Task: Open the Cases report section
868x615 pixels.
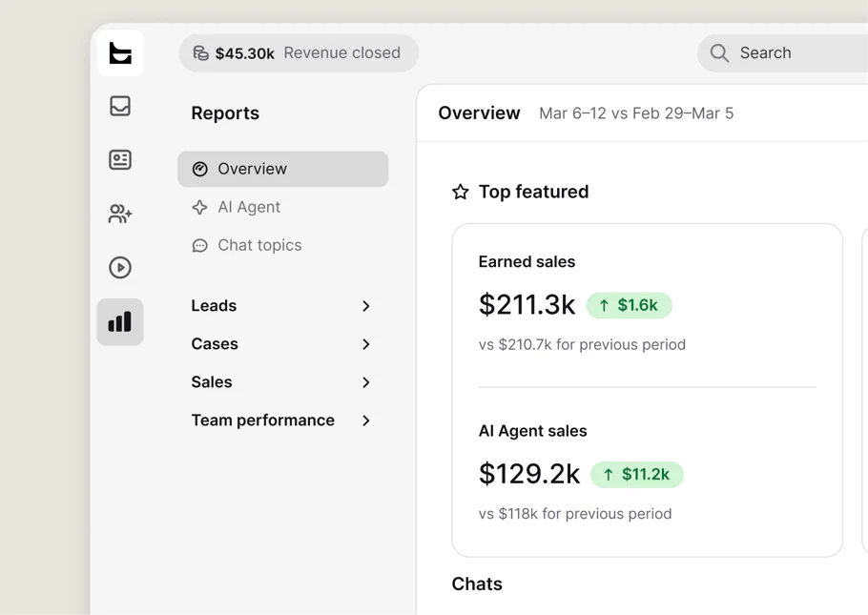Action: (x=283, y=344)
